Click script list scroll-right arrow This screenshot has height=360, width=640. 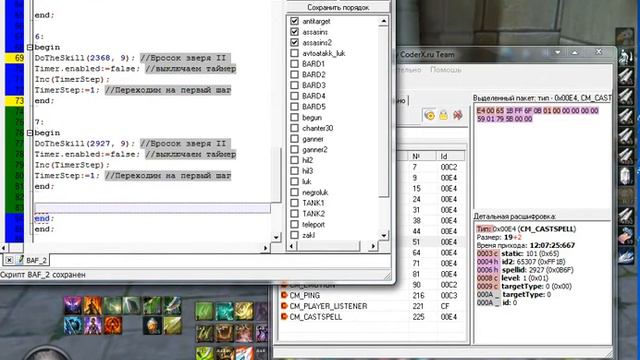click(x=373, y=246)
